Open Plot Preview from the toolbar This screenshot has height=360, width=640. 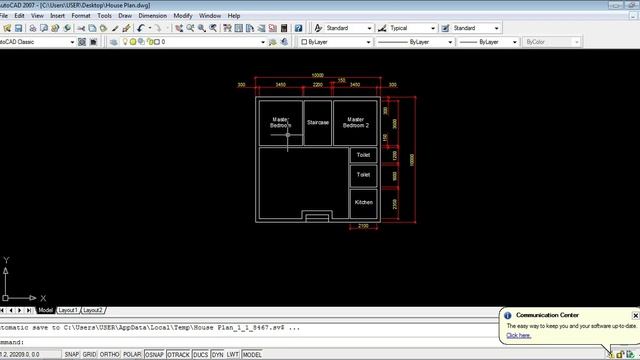pyautogui.click(x=44, y=28)
